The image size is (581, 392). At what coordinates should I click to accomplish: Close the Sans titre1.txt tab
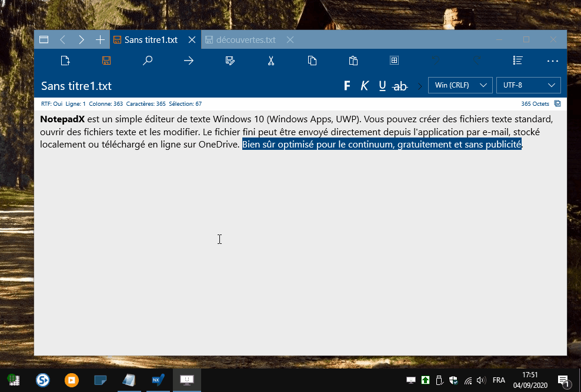click(192, 39)
